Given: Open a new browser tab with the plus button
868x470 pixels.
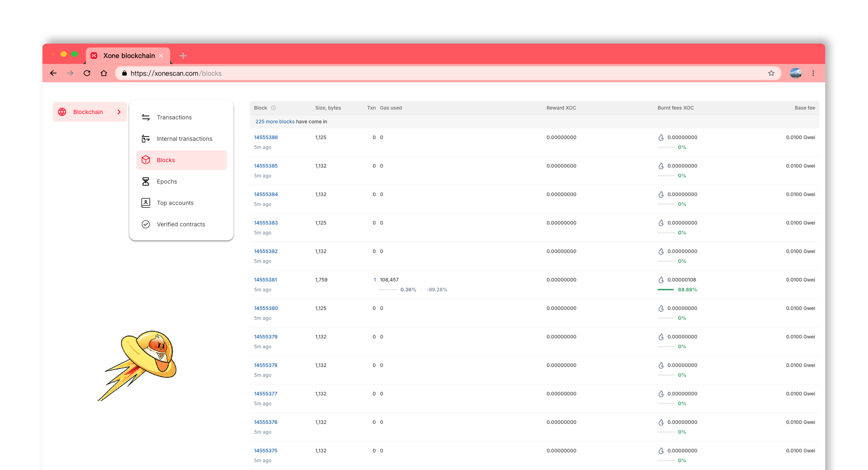Looking at the screenshot, I should [x=183, y=56].
